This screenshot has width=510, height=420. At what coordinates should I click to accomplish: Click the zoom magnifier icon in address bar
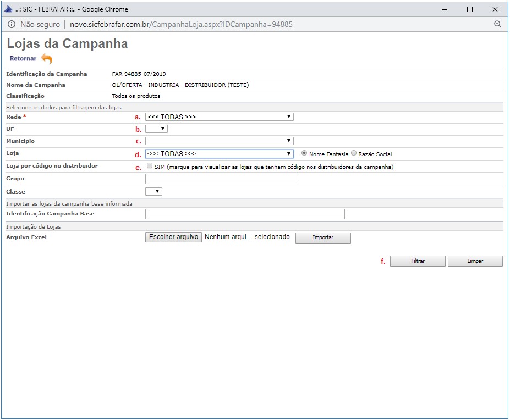tap(497, 24)
